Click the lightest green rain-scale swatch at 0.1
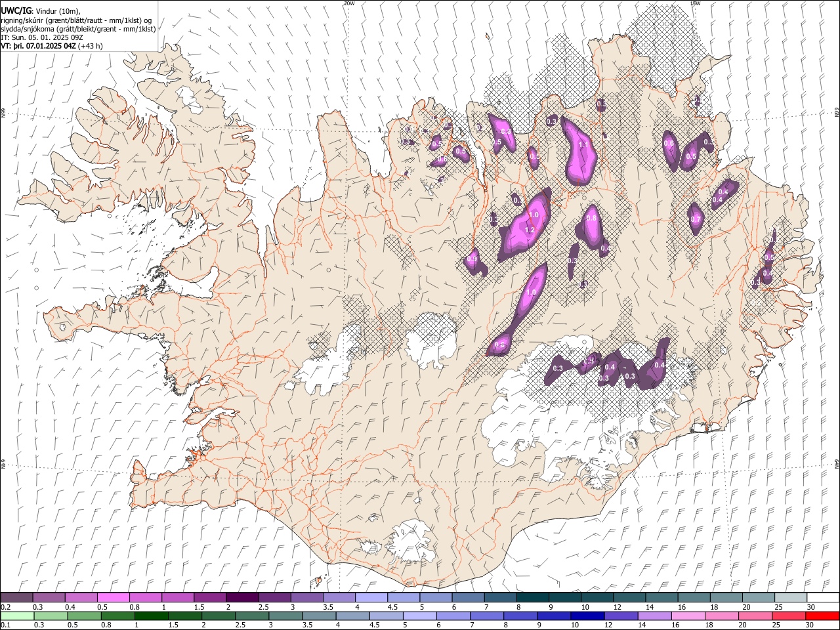 click(16, 616)
